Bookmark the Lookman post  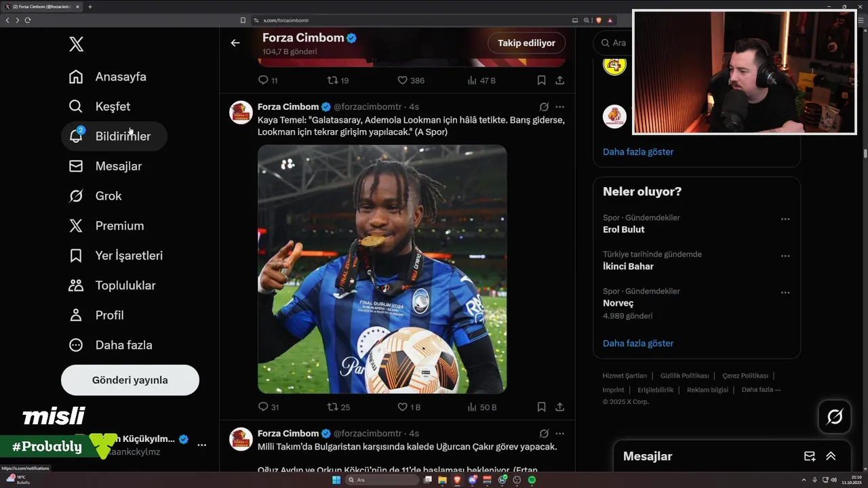(541, 407)
